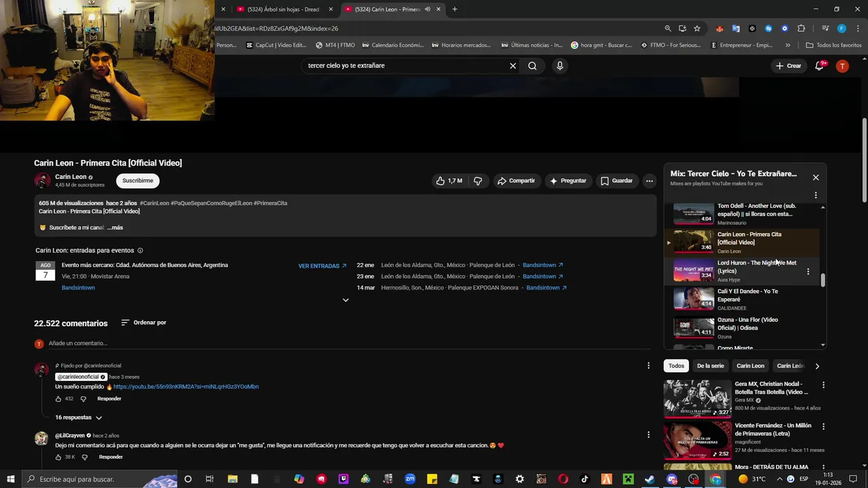Like the @LiliGrayren comment
The image size is (868, 488).
point(58,457)
